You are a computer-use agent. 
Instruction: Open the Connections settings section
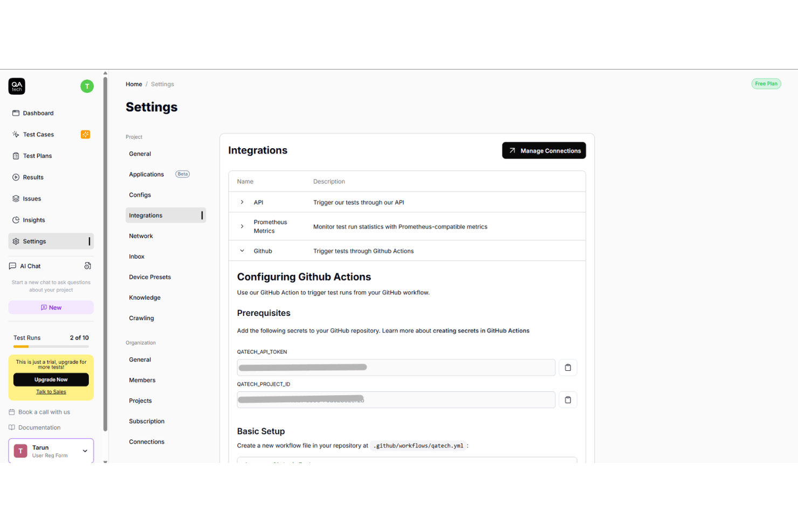(x=147, y=442)
